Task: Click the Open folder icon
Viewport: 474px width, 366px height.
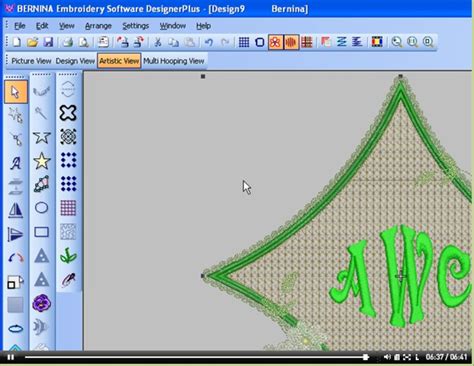Action: (x=32, y=42)
